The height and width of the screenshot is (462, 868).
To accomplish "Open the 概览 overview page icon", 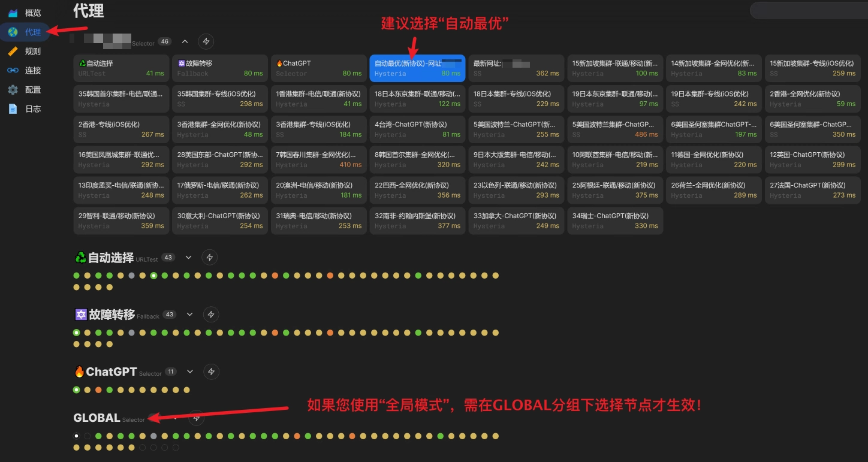I will (13, 13).
